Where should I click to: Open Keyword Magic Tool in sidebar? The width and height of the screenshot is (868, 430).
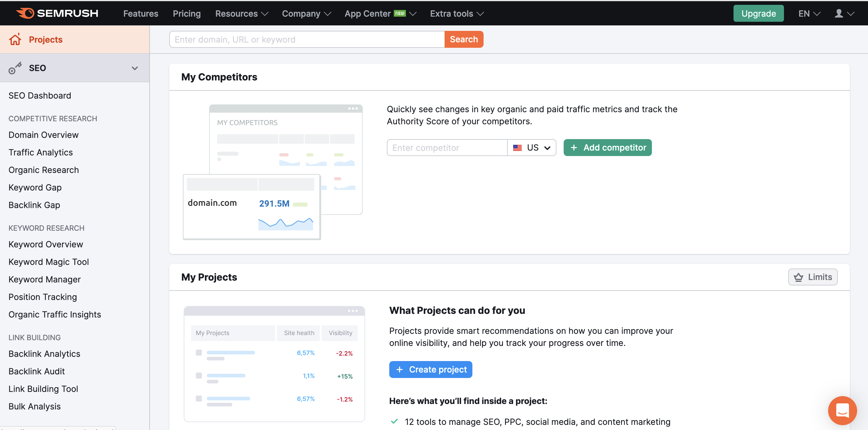[49, 262]
